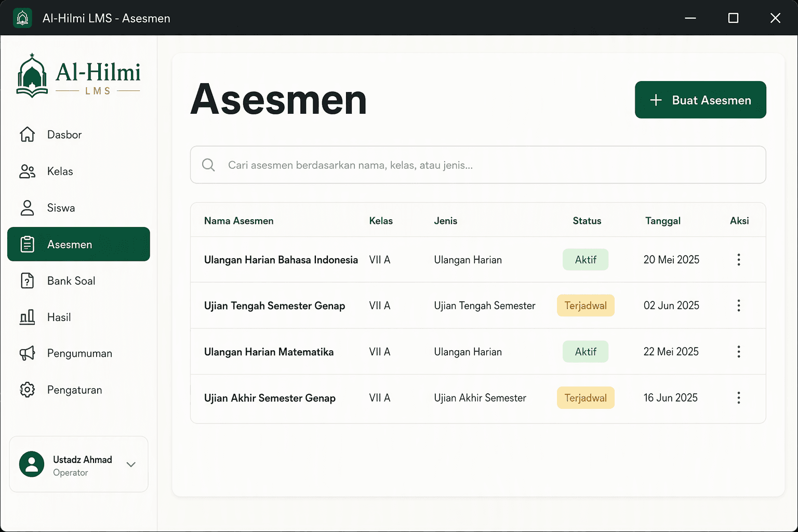Open the Dasbor home icon
This screenshot has width=798, height=532.
[27, 135]
